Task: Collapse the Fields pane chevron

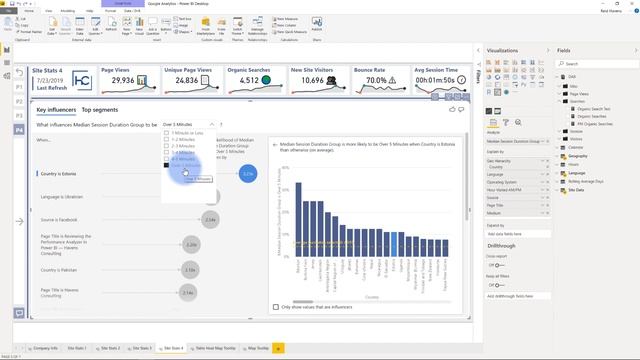Action: (x=636, y=50)
